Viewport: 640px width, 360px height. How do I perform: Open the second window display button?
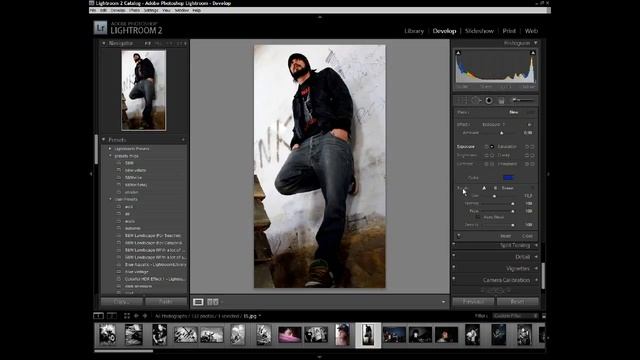click(x=111, y=316)
